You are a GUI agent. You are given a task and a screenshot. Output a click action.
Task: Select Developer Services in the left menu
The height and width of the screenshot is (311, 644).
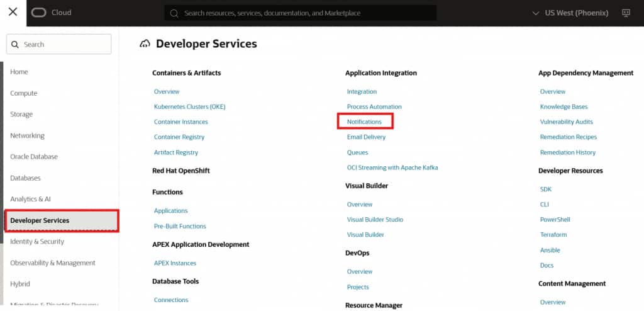[x=61, y=220]
